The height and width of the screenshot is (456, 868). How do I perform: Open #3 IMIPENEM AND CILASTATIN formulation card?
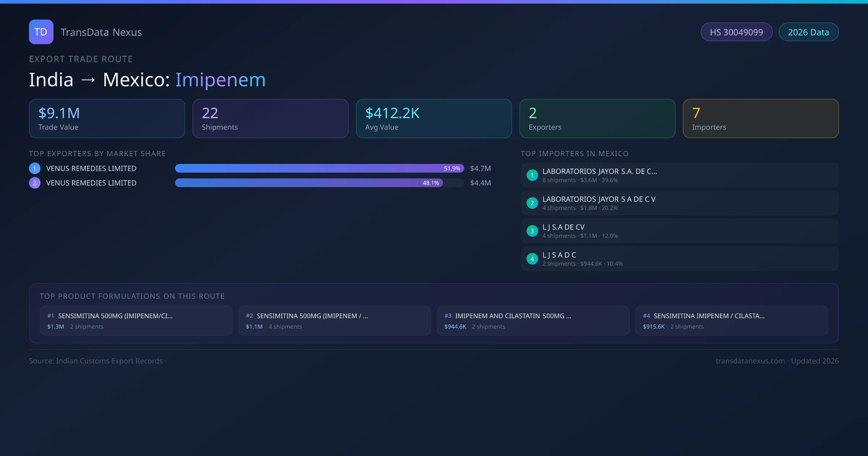[533, 321]
